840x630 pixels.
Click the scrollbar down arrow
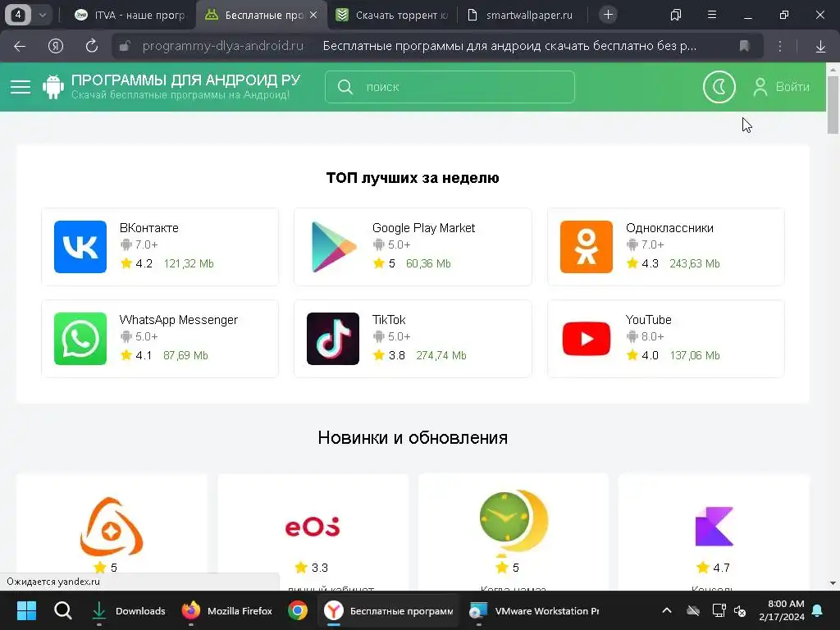click(x=833, y=583)
